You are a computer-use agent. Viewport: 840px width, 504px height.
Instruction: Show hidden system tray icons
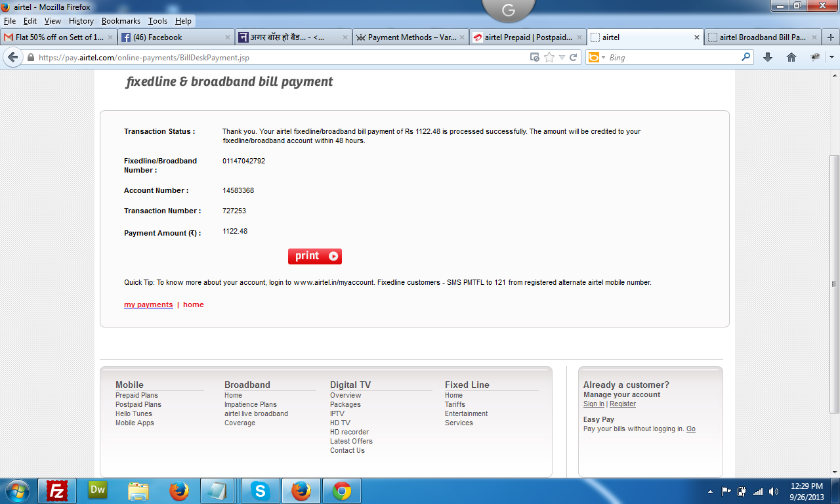[710, 492]
